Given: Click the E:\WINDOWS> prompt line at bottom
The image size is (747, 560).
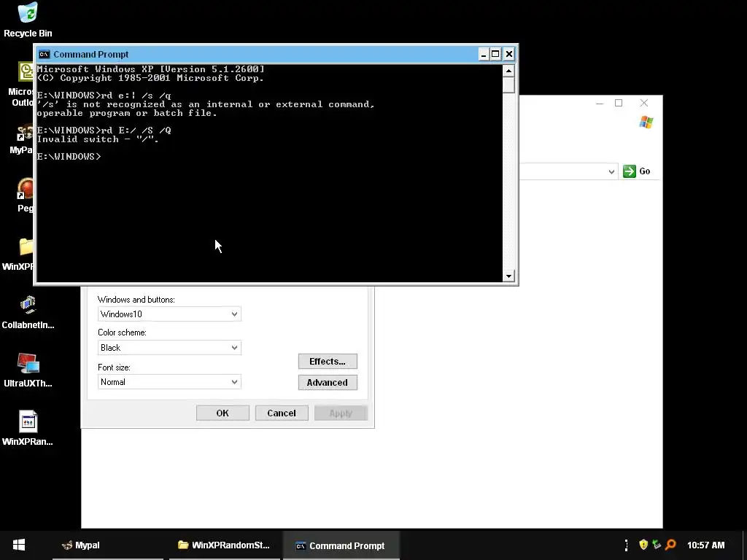Looking at the screenshot, I should [69, 157].
